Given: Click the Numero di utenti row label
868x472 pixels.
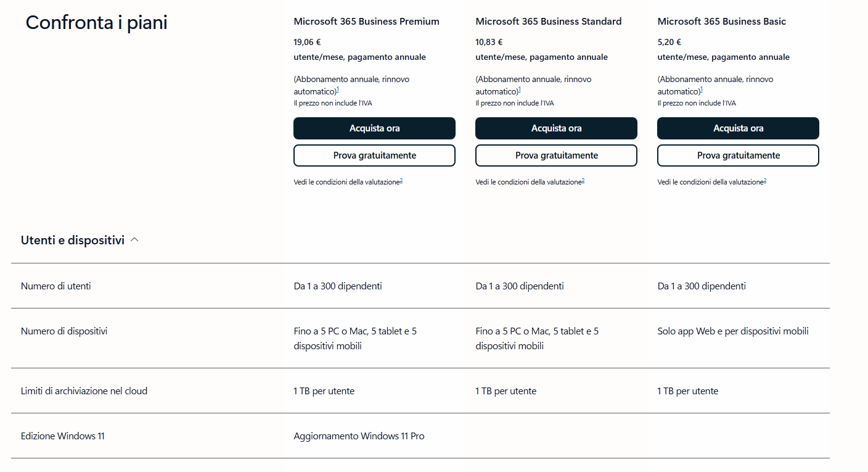Looking at the screenshot, I should 56,286.
